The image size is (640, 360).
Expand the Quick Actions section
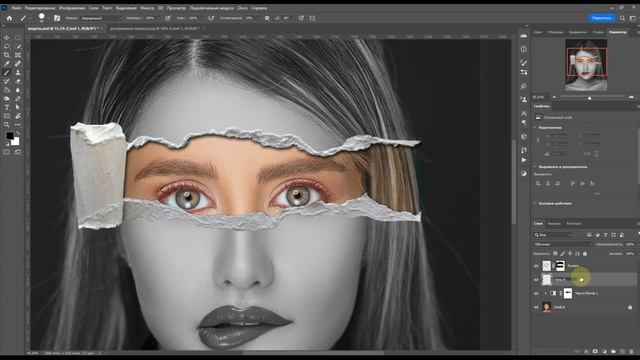pyautogui.click(x=535, y=203)
